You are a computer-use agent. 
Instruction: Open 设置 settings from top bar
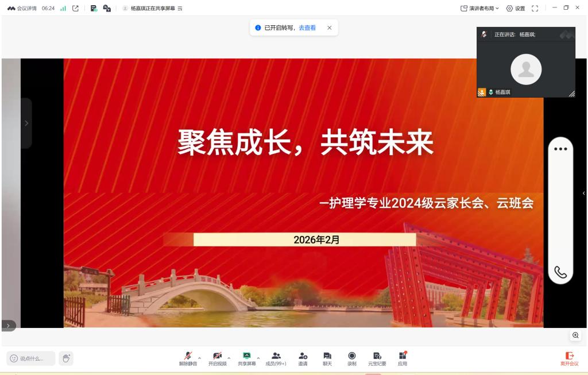point(516,9)
